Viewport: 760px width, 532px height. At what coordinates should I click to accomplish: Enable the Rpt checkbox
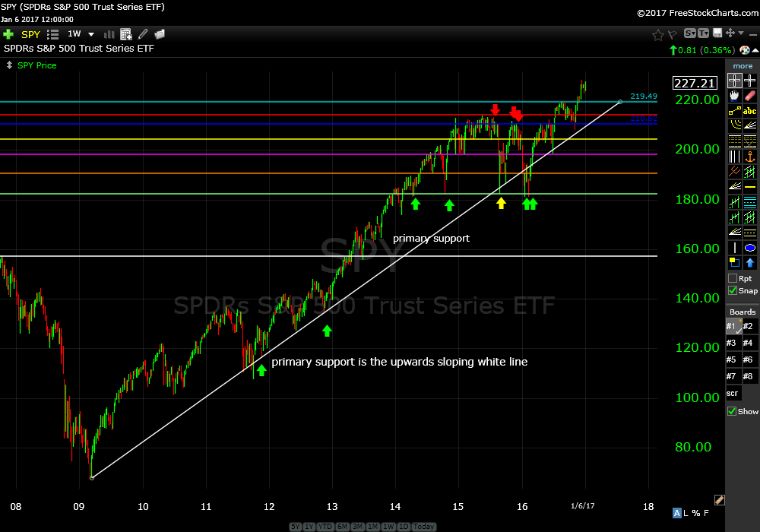coord(733,278)
